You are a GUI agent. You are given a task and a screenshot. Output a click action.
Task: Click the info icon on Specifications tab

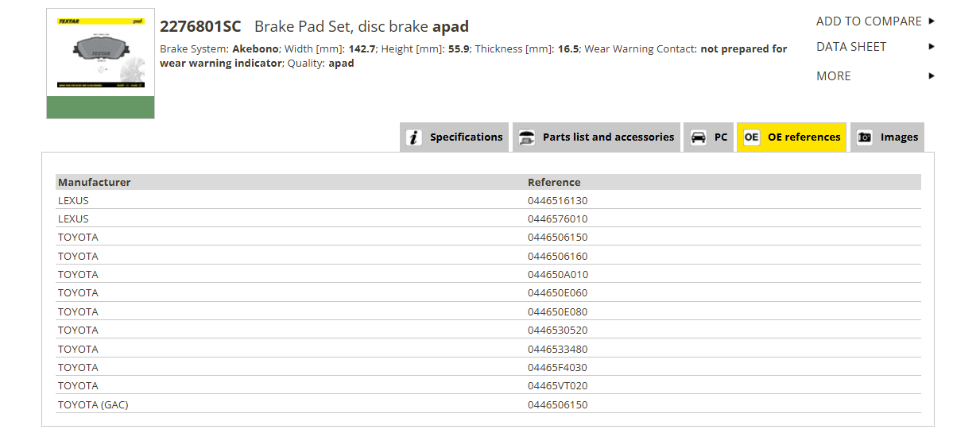[x=414, y=137]
